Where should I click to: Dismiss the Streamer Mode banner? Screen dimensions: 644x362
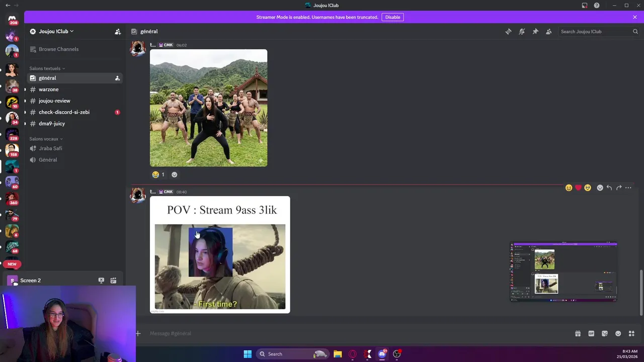click(x=635, y=17)
